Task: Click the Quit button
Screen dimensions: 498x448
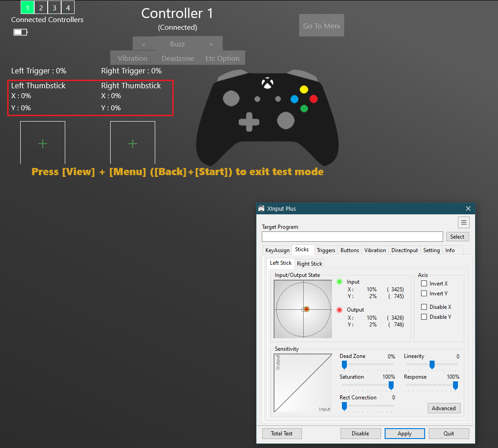Action: 449,434
